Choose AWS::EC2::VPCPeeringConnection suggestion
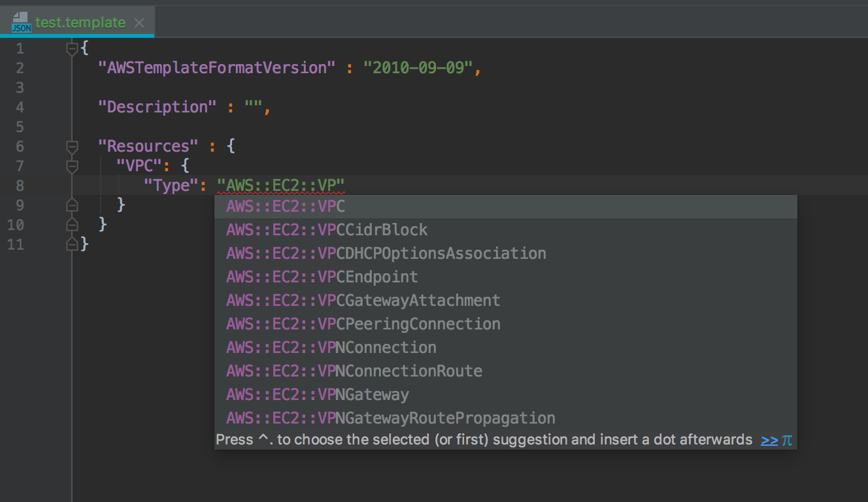 (506, 324)
